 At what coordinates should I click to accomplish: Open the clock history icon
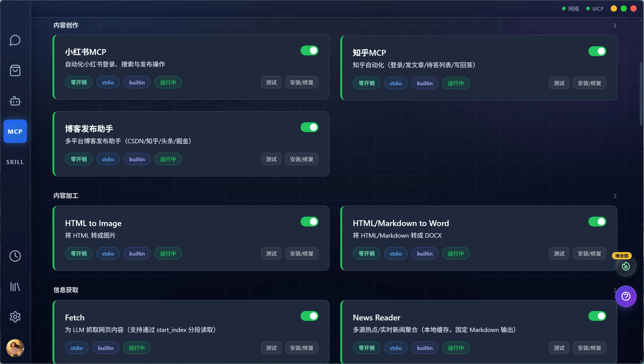coord(15,256)
